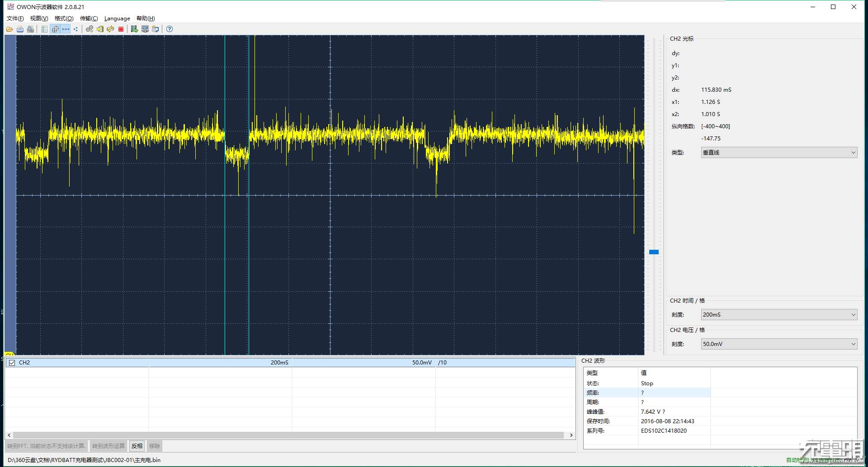The image size is (868, 467).
Task: Click the red stop icon
Action: (x=121, y=29)
